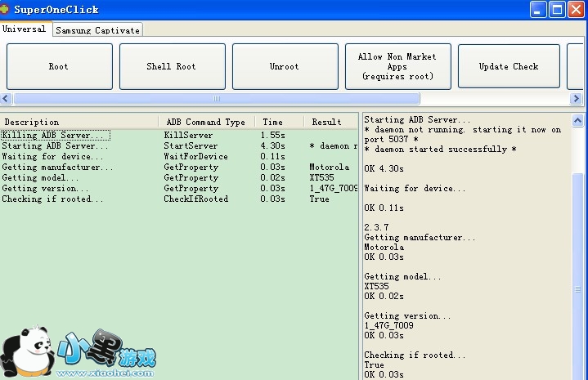Click the Root button
This screenshot has width=588, height=380.
pyautogui.click(x=59, y=66)
